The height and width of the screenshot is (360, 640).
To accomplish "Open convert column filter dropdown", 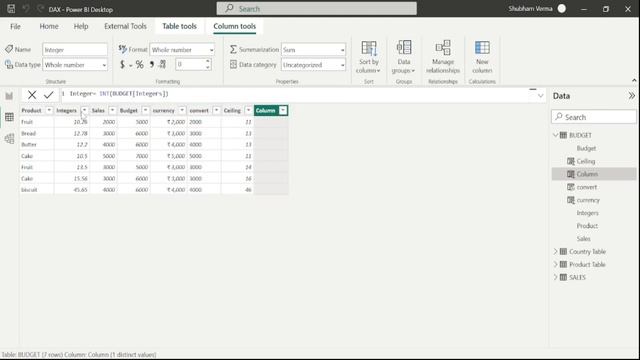I will [x=216, y=110].
